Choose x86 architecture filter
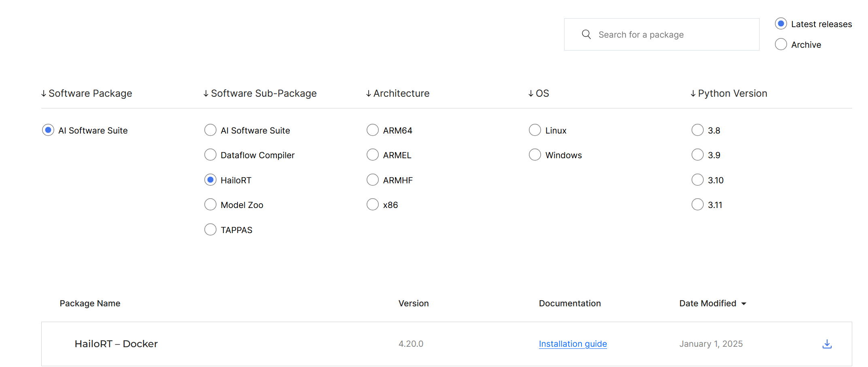Screen dimensions: 868x367 point(373,205)
